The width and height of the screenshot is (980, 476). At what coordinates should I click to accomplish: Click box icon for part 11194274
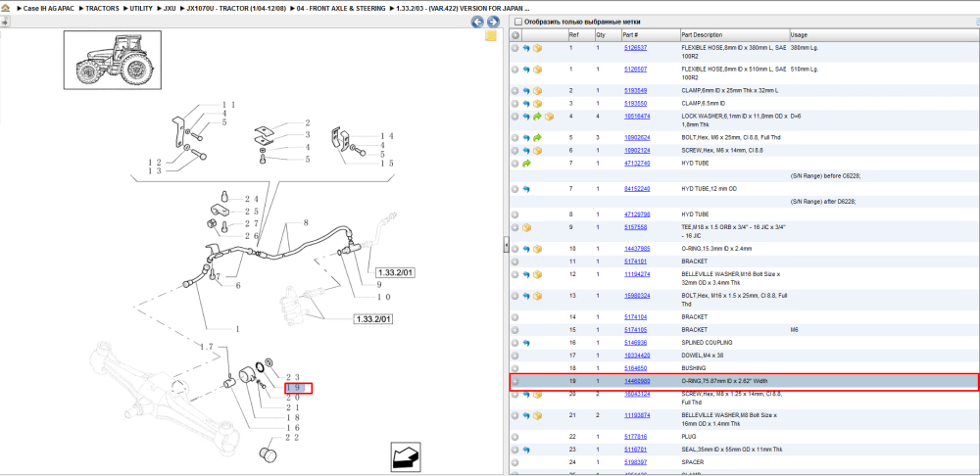coord(537,274)
